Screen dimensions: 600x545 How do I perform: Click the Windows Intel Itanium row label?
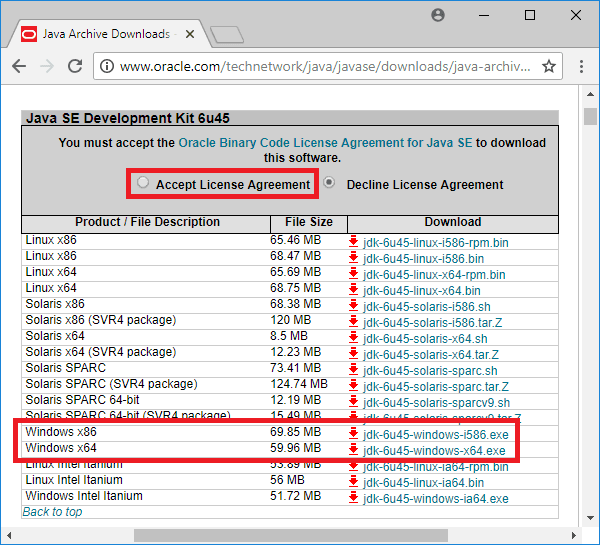pos(84,496)
